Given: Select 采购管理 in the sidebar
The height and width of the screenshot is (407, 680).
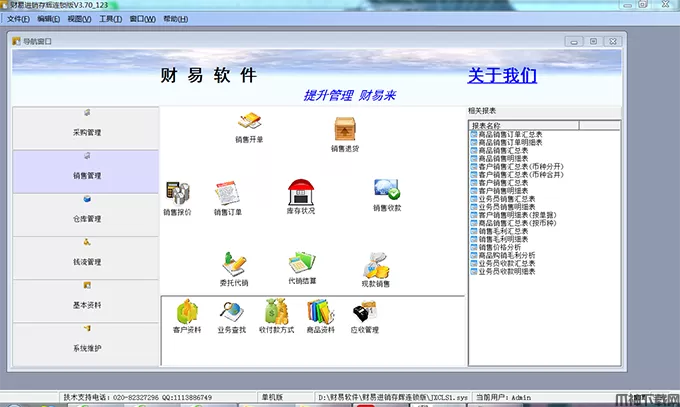Looking at the screenshot, I should coord(86,128).
